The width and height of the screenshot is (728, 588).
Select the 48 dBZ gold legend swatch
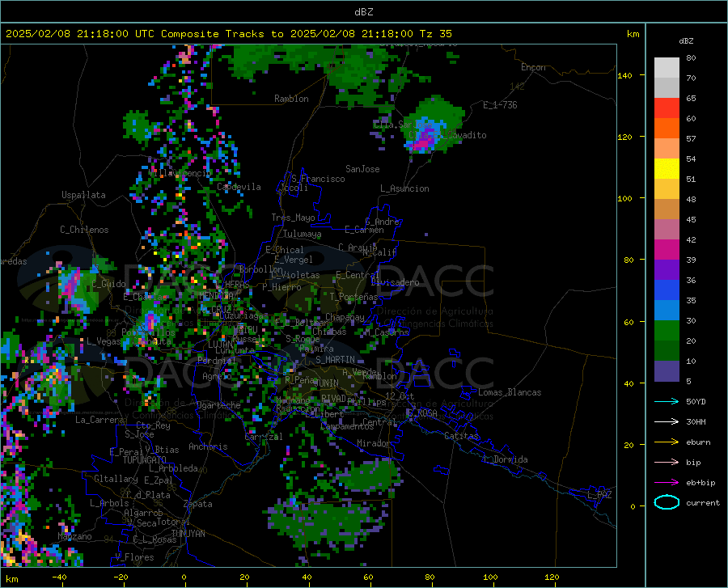pos(667,209)
